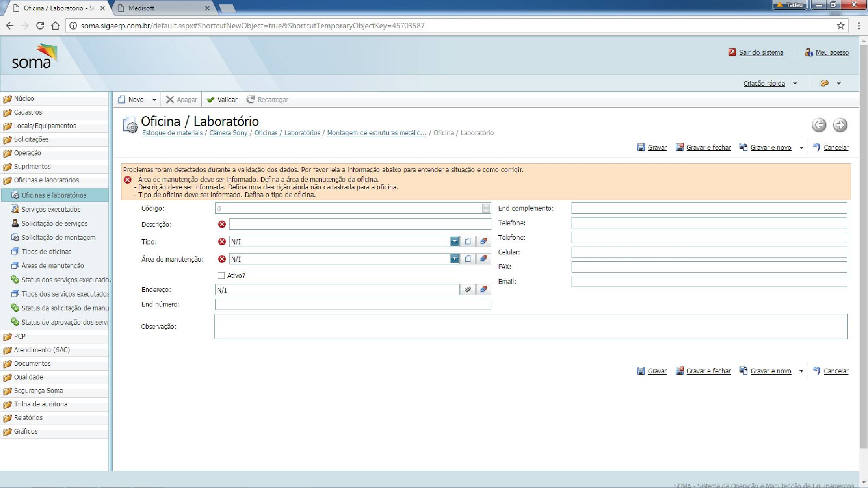Click the Validar toolbar button
Screen dimensions: 868x488
pyautogui.click(x=222, y=100)
